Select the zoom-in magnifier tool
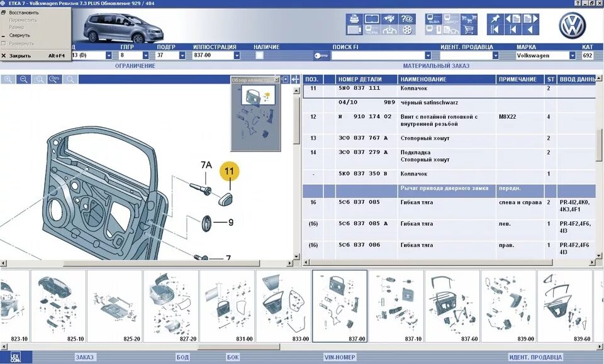Viewport: 604px width, 364px height. [x=8, y=79]
